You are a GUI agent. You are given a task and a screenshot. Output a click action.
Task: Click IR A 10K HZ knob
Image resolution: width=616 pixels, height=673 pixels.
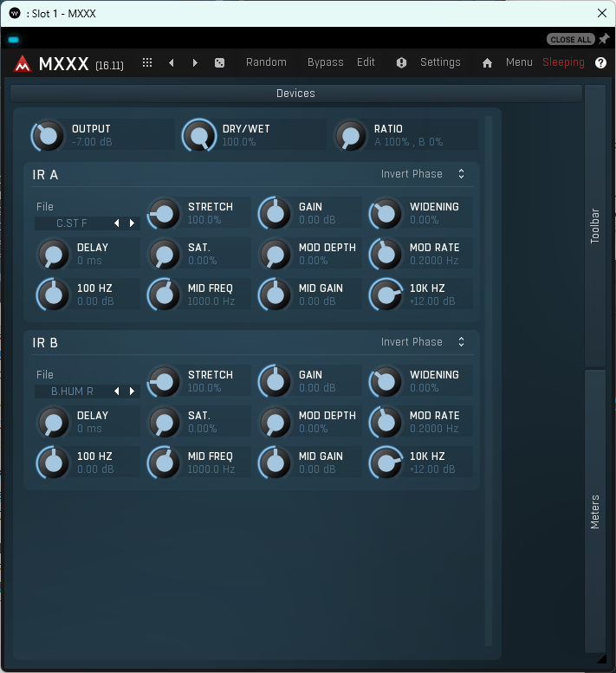(x=386, y=294)
